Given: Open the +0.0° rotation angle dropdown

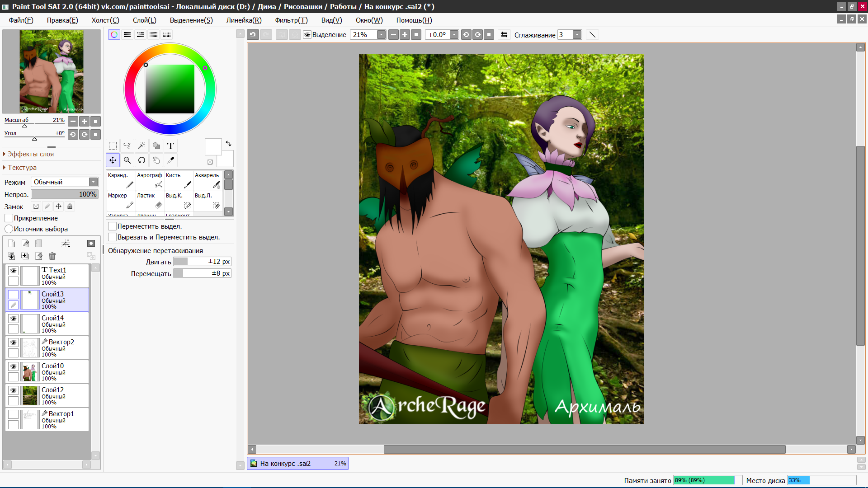Looking at the screenshot, I should click(454, 35).
